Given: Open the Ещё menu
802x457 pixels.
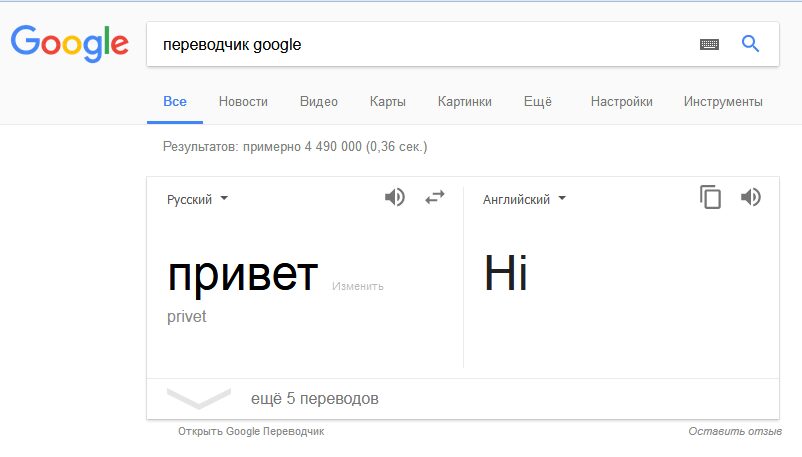Looking at the screenshot, I should point(538,101).
